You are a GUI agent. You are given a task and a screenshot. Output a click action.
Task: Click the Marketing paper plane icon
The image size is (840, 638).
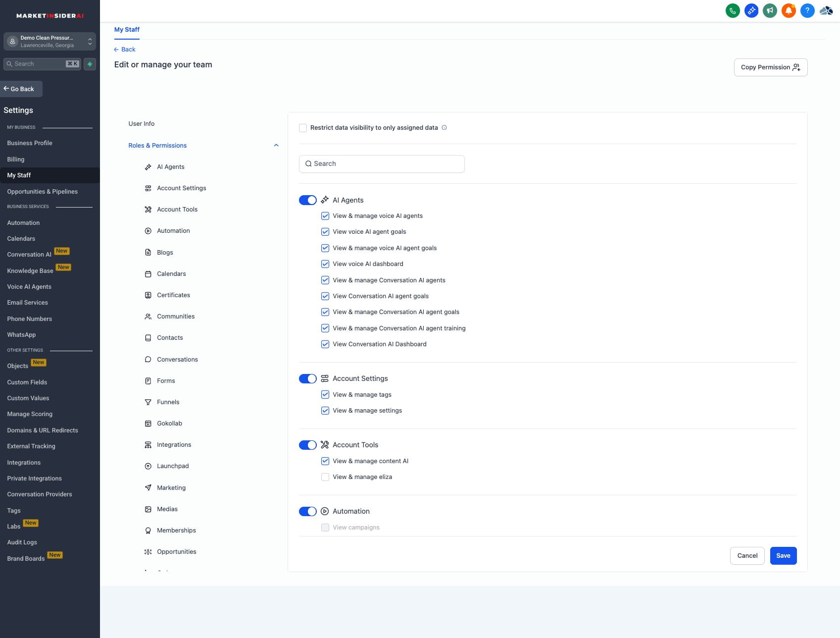148,488
